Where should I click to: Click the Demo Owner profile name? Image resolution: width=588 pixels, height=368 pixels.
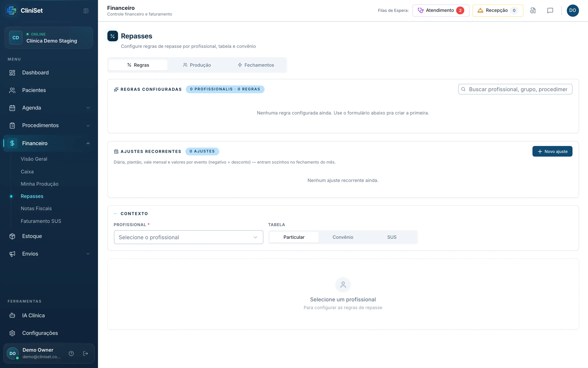click(x=38, y=350)
